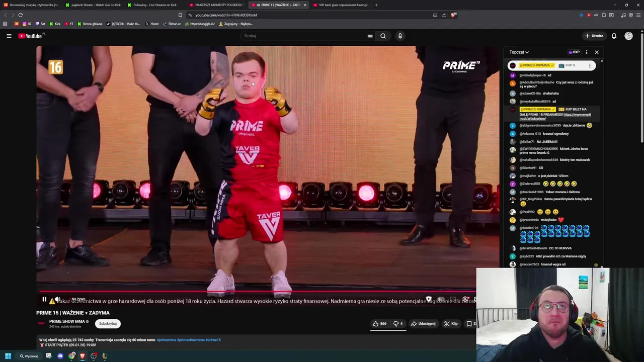Open the TikTok - Make Yo... bookmark
The image size is (644, 362).
tap(124, 24)
